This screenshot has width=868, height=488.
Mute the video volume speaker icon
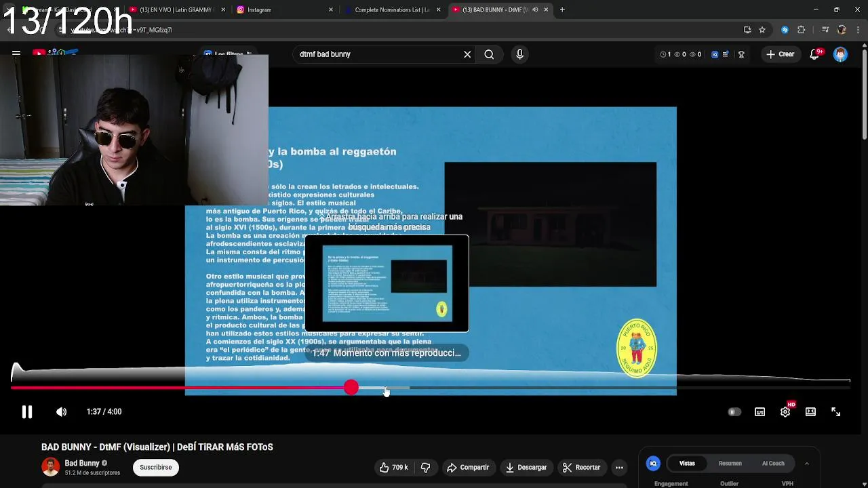click(61, 412)
